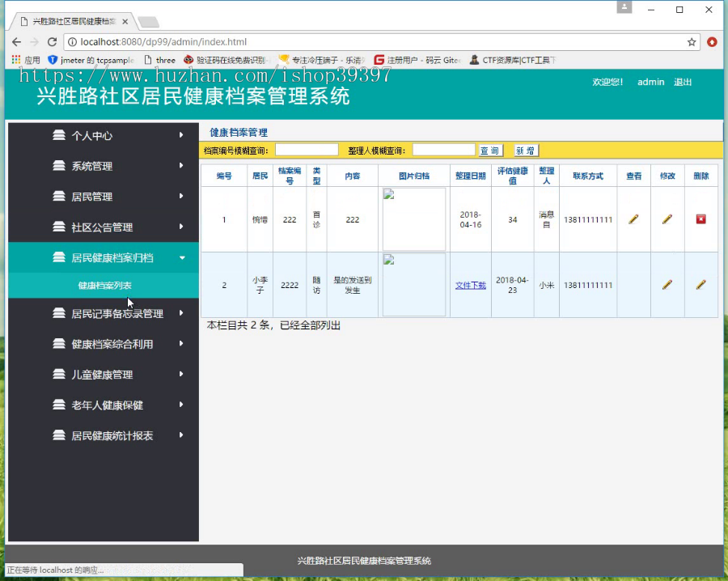Click the edit pencil icon in the 修改 column, row 2

[667, 285]
